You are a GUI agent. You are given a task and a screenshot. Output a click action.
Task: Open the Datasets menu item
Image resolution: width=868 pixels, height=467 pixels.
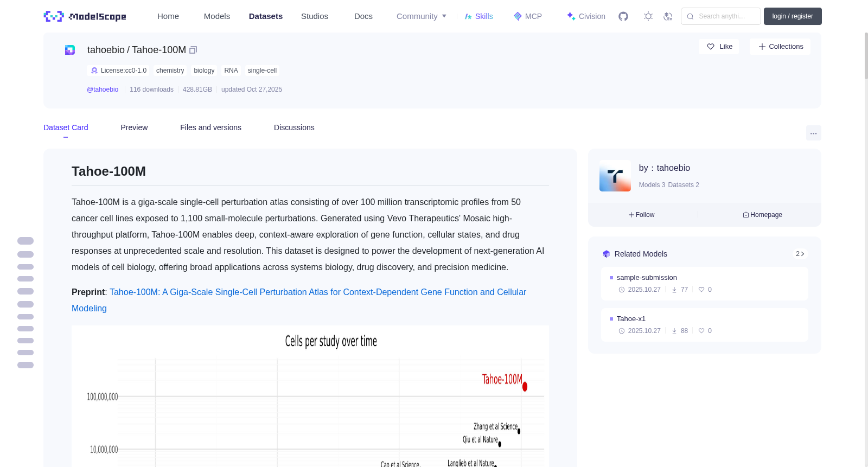(266, 16)
